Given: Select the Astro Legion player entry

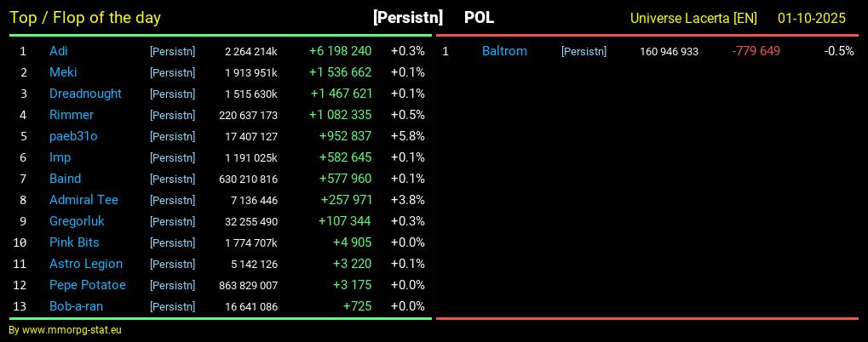Looking at the screenshot, I should pos(86,264).
